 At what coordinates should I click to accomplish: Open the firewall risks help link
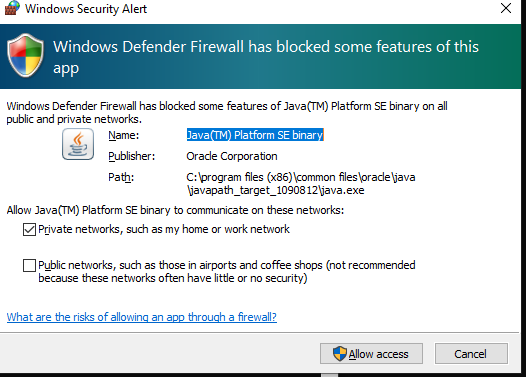[x=142, y=317]
